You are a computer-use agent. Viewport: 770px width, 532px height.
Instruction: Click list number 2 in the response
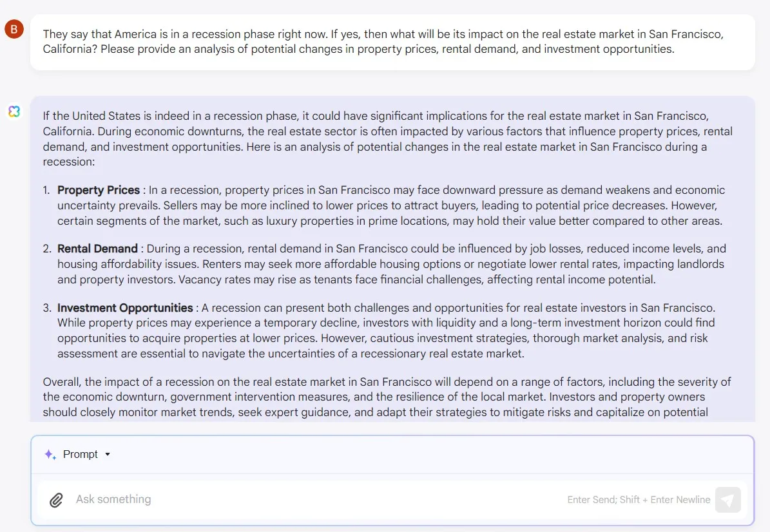46,249
